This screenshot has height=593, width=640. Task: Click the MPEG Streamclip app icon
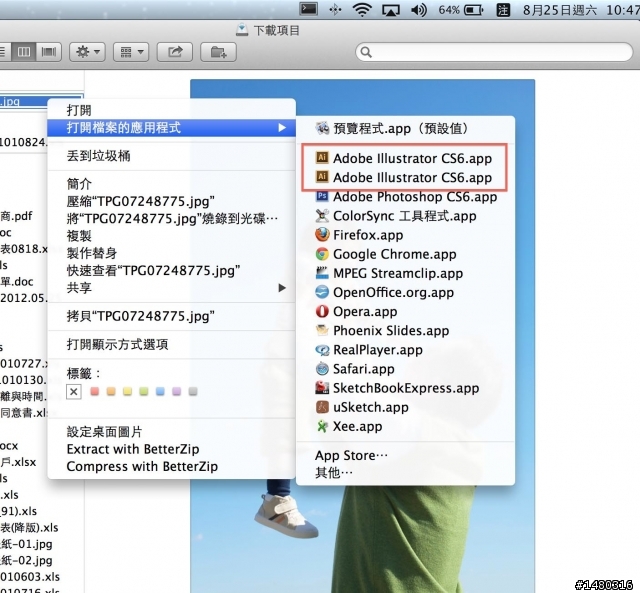tap(322, 273)
